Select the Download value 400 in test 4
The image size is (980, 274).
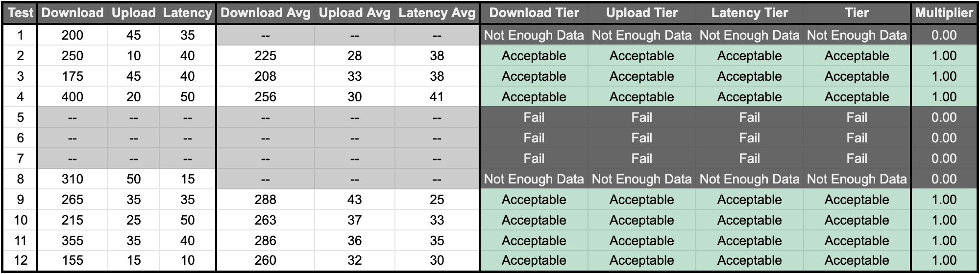(x=73, y=97)
